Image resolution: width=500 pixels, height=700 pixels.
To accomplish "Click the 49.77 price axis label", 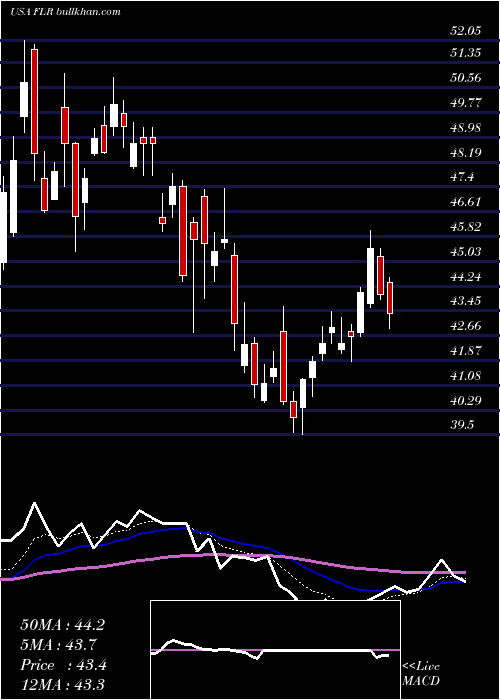I will (466, 103).
